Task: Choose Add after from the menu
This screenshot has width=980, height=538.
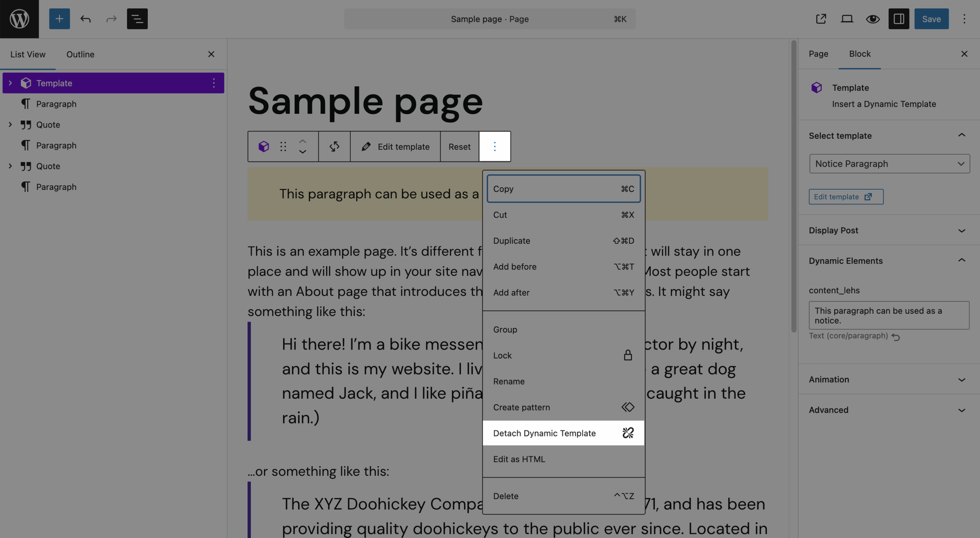Action: (563, 293)
